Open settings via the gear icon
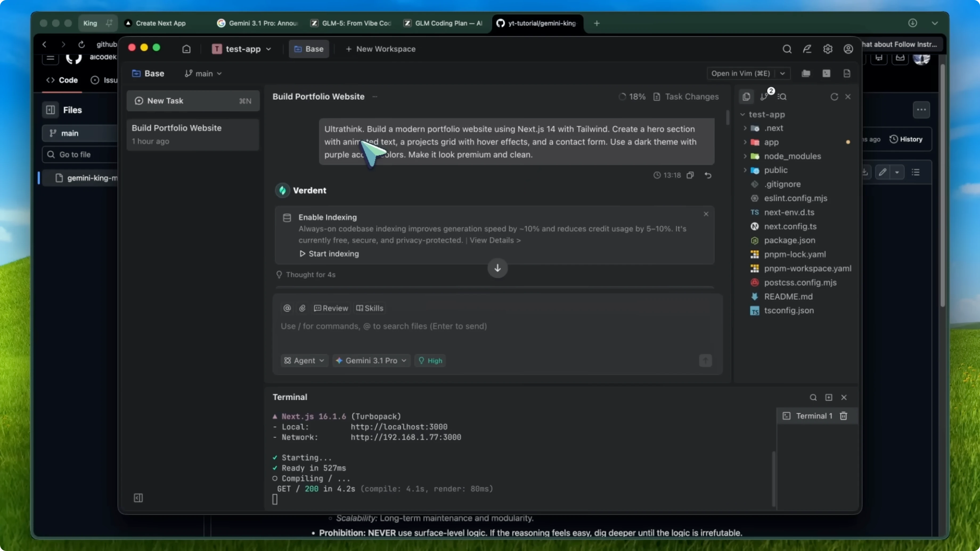 828,49
